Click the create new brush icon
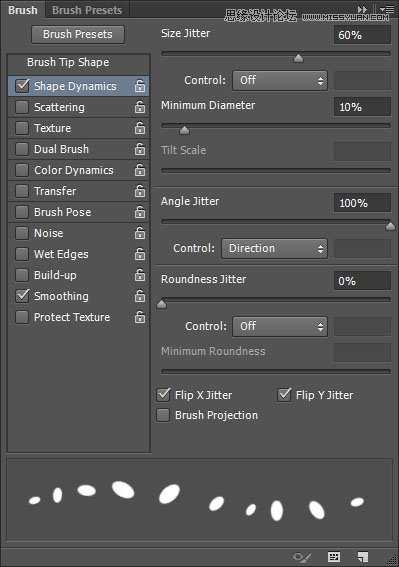 tap(362, 557)
